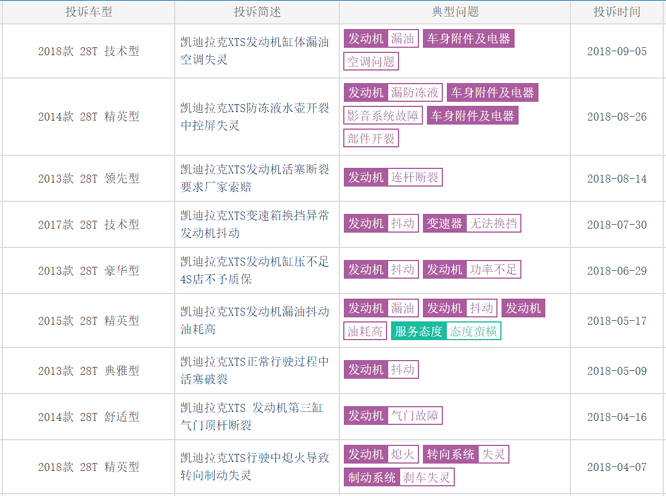Click the green 服务态度 态度蛮横 tag
This screenshot has height=496, width=666.
click(x=446, y=331)
